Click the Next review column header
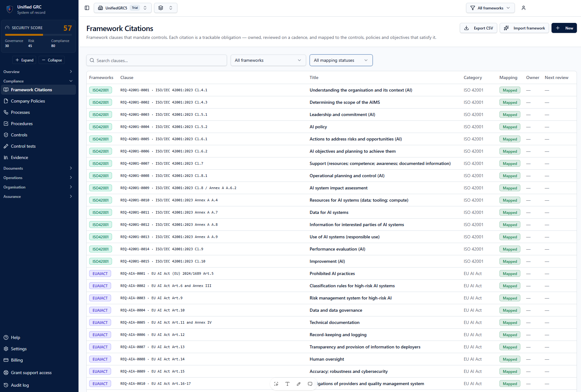The height and width of the screenshot is (392, 581). [557, 77]
